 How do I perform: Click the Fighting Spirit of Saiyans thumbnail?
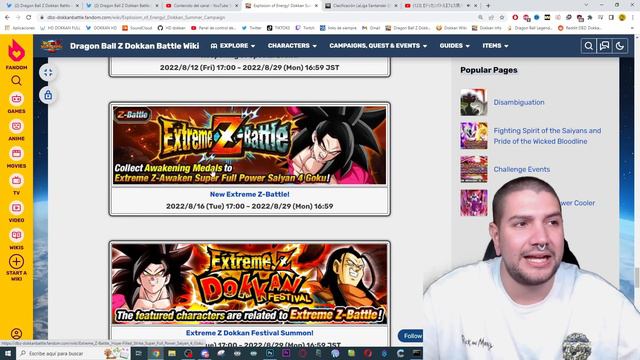[474, 136]
